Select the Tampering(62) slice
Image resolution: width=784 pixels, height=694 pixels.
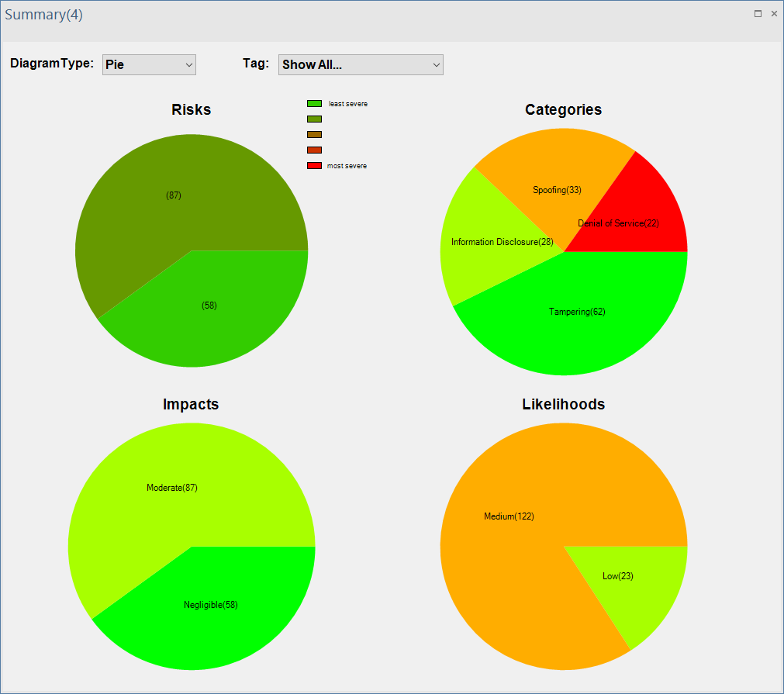coord(576,312)
